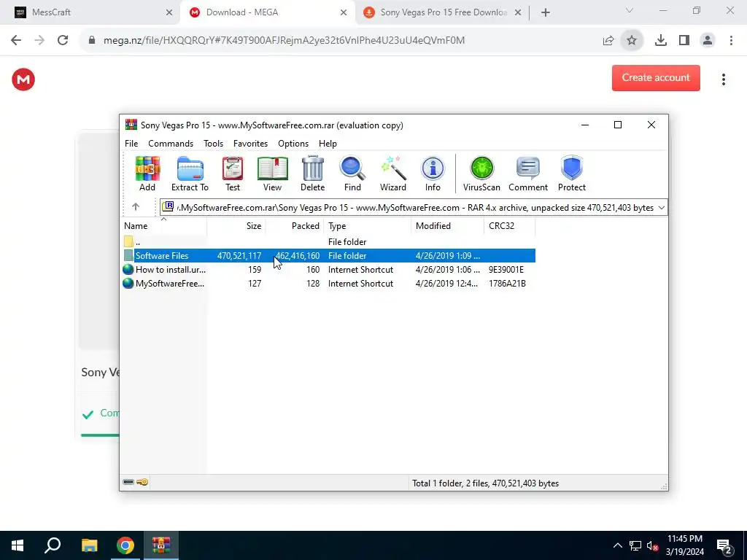Launch the Wizard tool

coord(393,174)
